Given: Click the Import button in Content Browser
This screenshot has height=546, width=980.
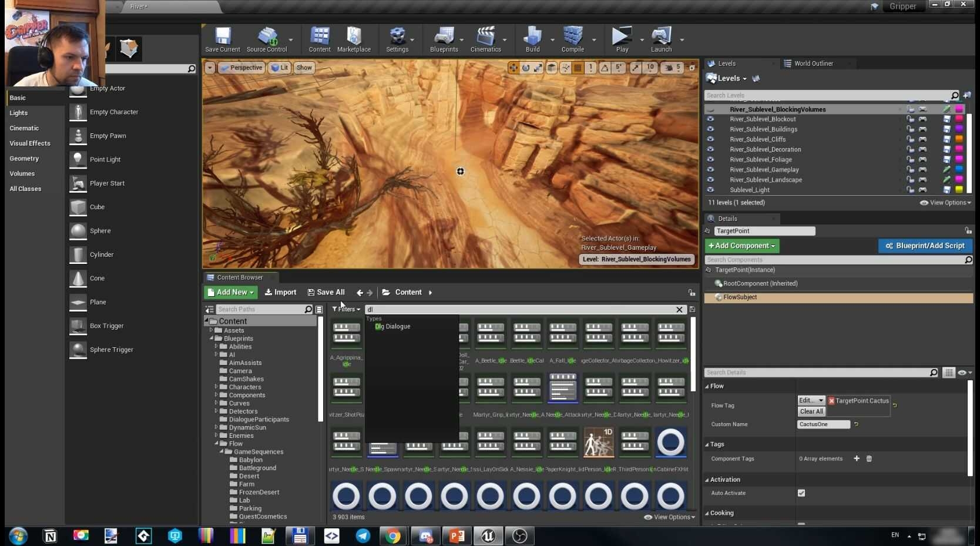Looking at the screenshot, I should click(x=280, y=292).
